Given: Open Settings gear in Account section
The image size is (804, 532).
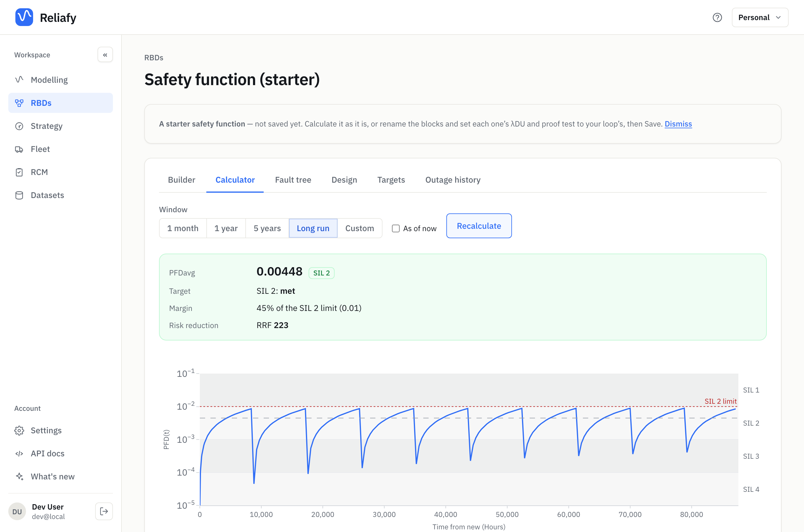Looking at the screenshot, I should [x=19, y=430].
